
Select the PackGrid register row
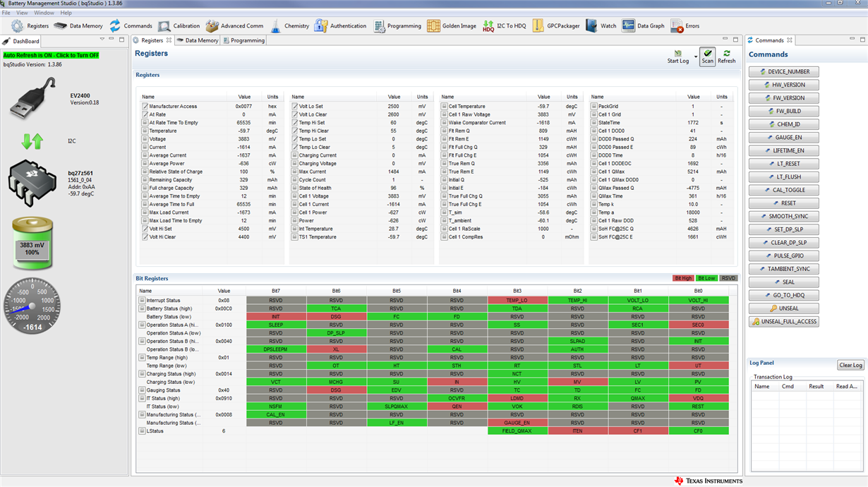click(x=661, y=107)
